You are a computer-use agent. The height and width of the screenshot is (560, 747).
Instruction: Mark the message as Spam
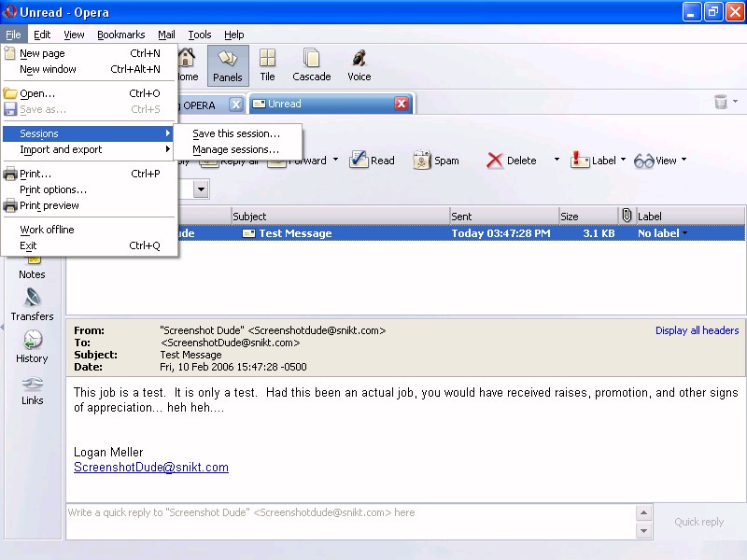(436, 161)
